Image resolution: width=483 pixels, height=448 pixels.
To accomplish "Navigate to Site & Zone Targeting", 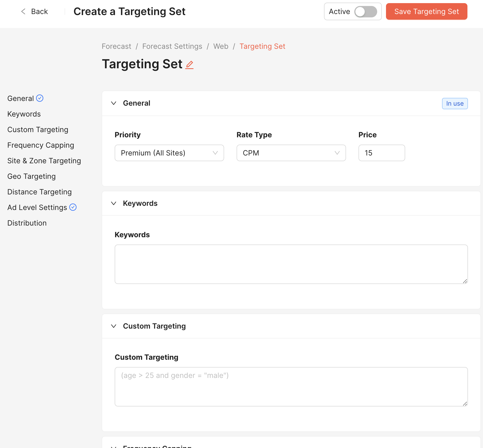I will 44,161.
